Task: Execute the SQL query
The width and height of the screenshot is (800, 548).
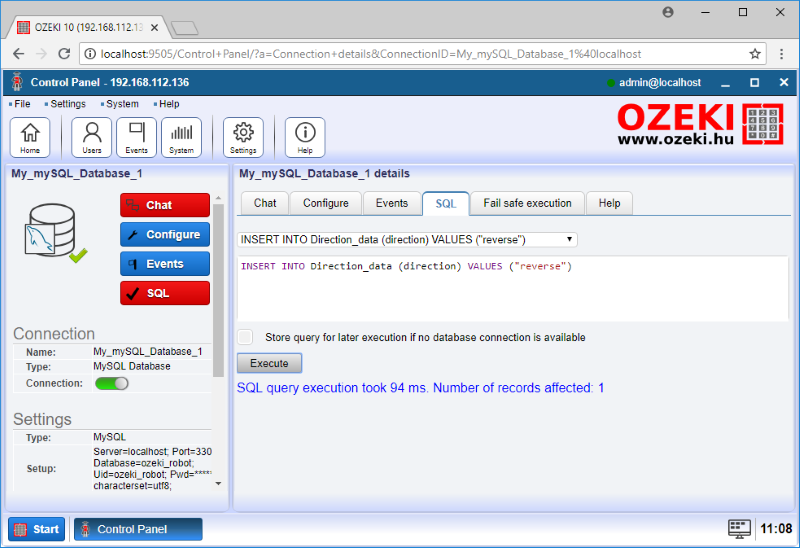Action: 269,363
